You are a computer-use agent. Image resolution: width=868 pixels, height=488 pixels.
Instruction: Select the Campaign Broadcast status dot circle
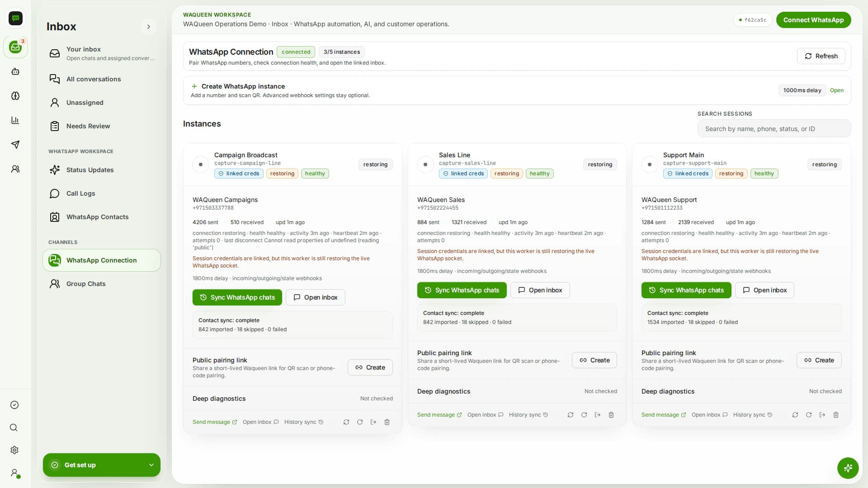click(201, 164)
